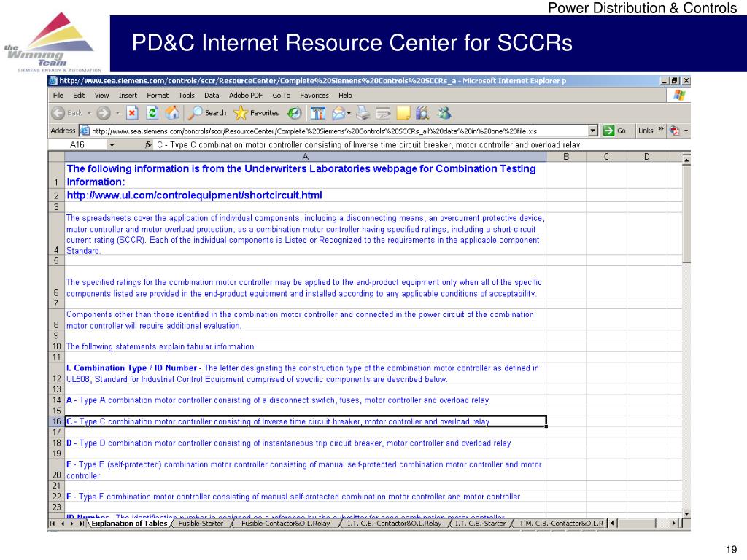This screenshot has height=560, width=747.
Task: Click the Edit document icon next to printer
Action: click(x=383, y=113)
